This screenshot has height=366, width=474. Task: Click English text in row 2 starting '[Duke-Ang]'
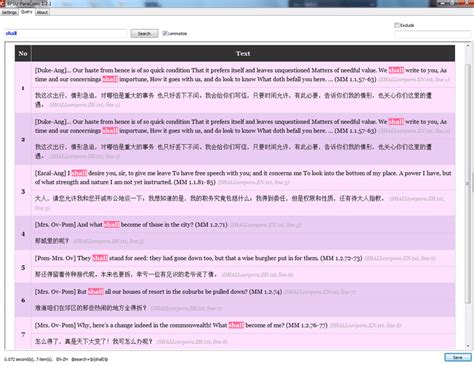coord(242,126)
